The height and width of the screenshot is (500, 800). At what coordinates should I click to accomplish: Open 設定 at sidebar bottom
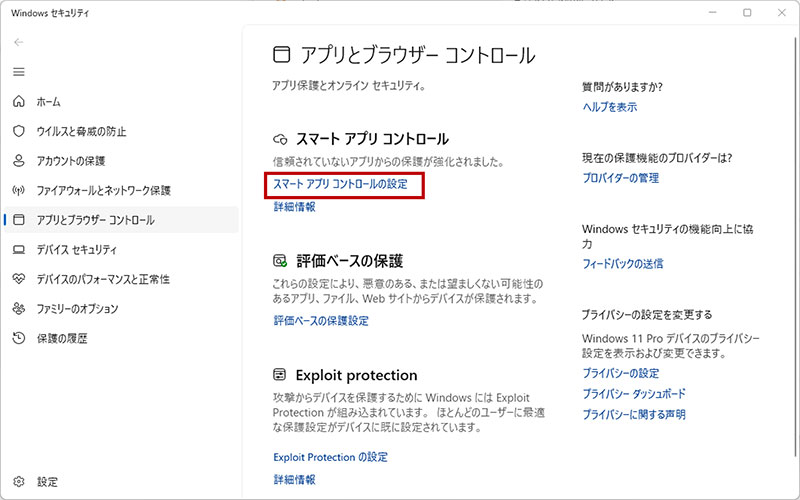click(47, 482)
